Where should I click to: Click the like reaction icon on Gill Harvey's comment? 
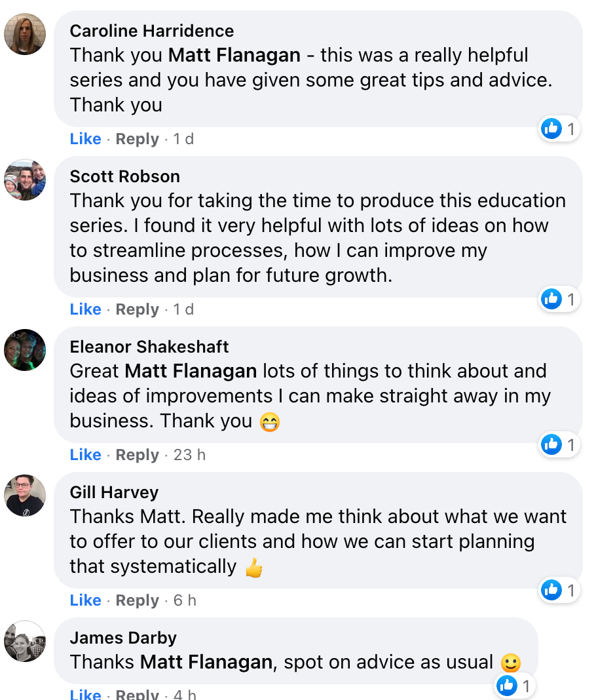[x=551, y=591]
